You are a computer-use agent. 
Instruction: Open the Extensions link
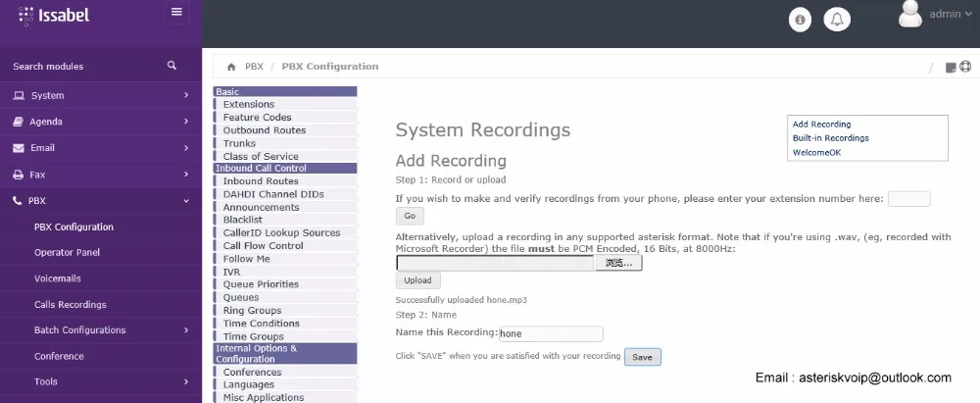click(249, 105)
